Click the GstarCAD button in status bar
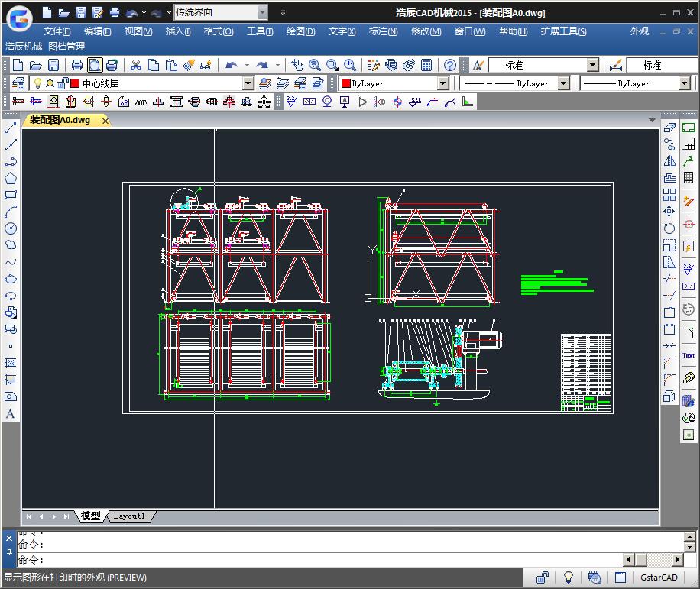This screenshot has width=700, height=589. tap(659, 578)
